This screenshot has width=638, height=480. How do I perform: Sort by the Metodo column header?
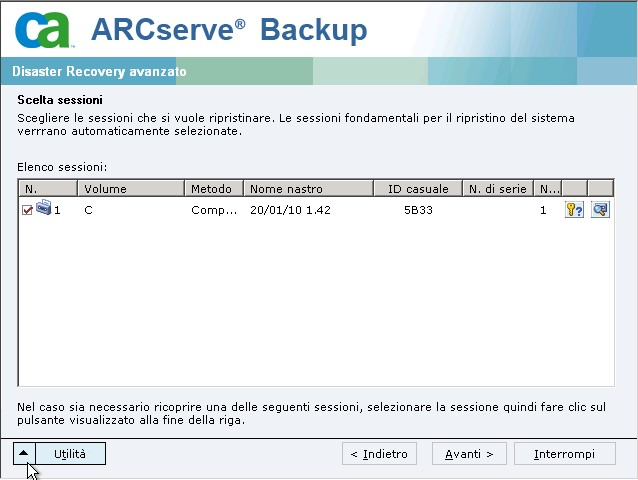pos(213,188)
